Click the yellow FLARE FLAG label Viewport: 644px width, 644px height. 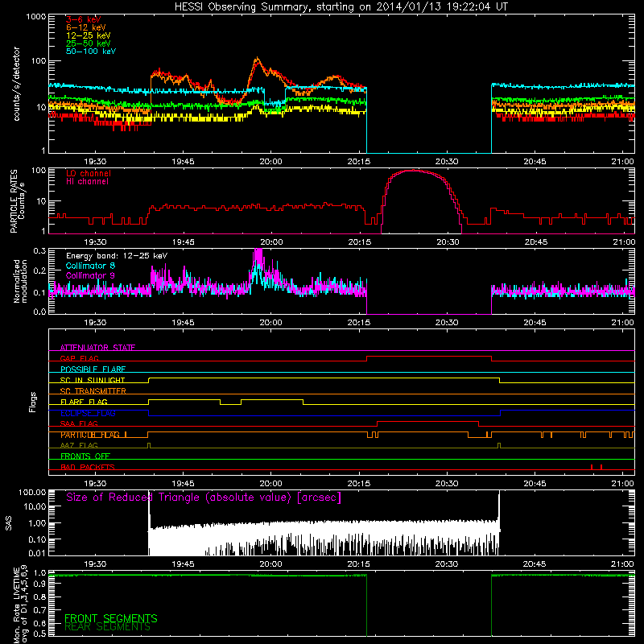84,402
